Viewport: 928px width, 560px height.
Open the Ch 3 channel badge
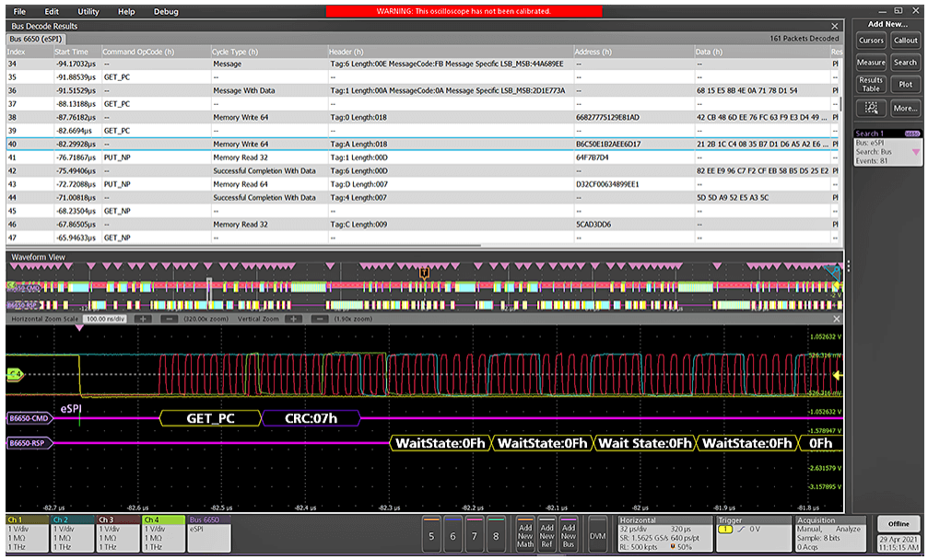coord(118,533)
